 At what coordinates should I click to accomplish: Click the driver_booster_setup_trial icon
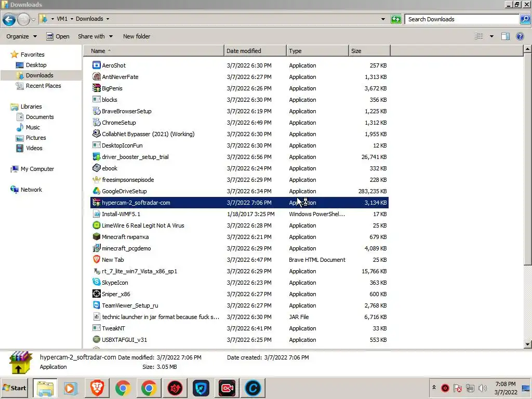point(96,157)
